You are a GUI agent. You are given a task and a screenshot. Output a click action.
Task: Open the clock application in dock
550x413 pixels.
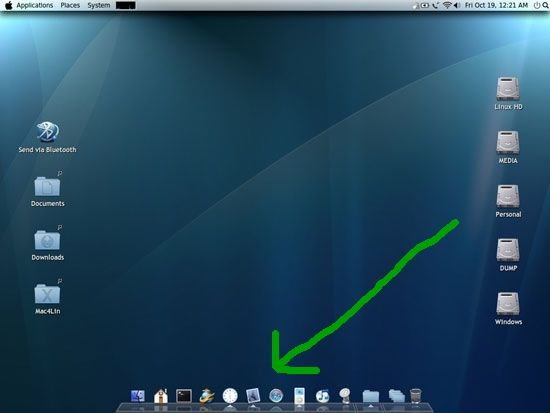230,395
